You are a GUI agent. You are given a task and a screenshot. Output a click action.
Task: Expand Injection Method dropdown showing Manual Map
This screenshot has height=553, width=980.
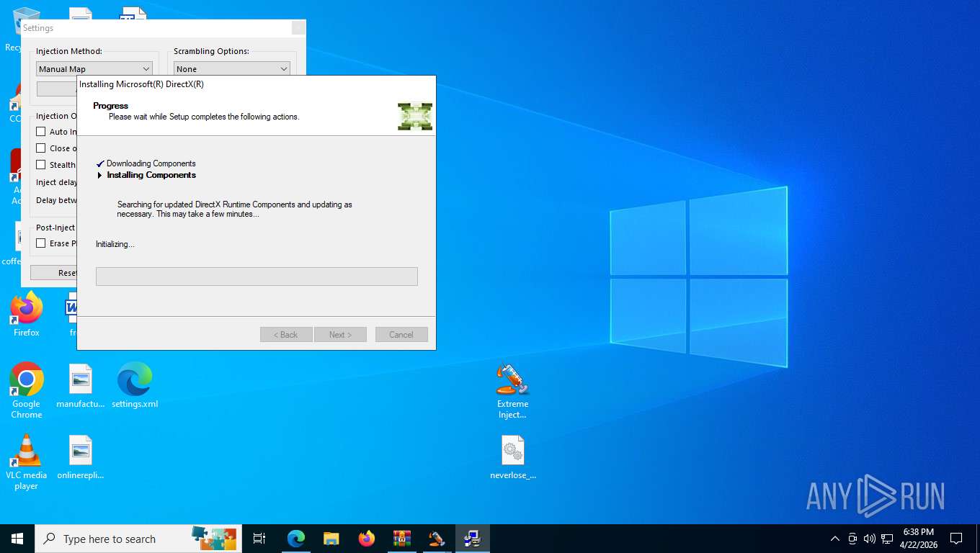tap(94, 69)
